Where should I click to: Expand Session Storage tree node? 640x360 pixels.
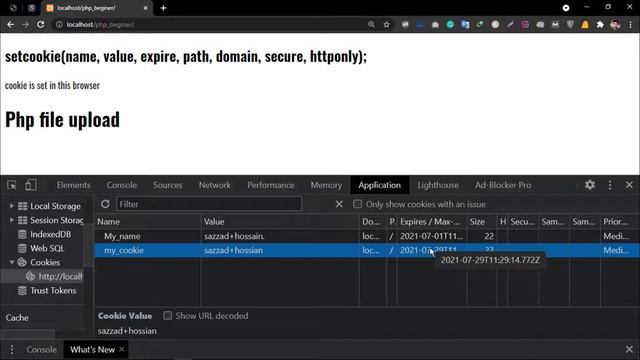(x=11, y=220)
